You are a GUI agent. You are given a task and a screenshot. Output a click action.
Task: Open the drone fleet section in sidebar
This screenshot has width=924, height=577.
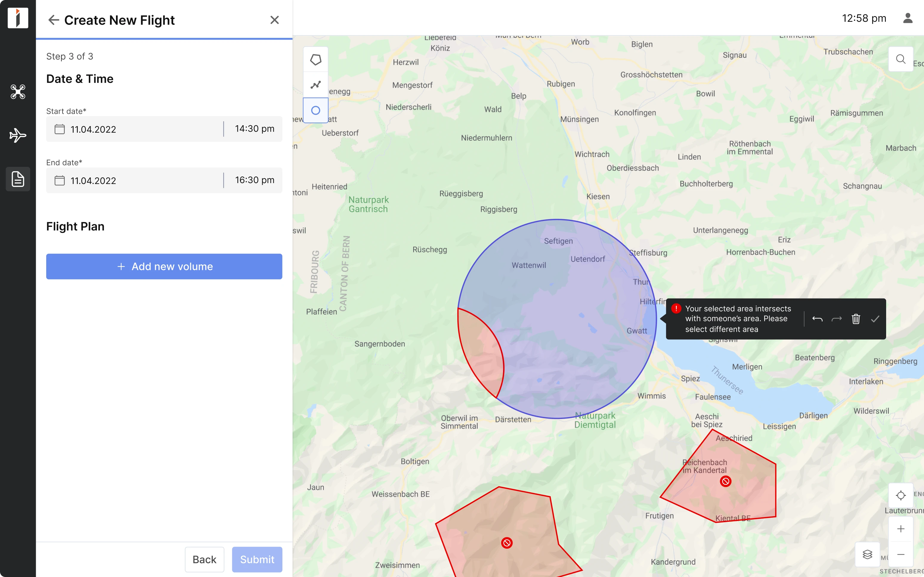18,92
